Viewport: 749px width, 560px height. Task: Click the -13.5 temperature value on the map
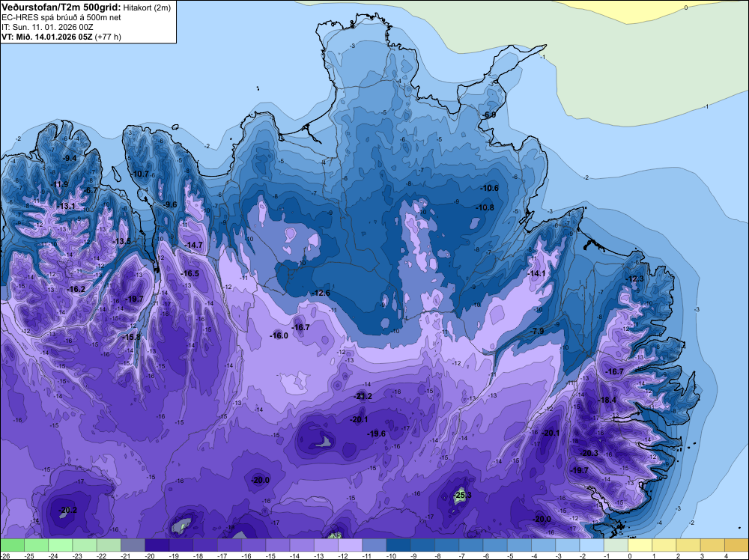[122, 242]
